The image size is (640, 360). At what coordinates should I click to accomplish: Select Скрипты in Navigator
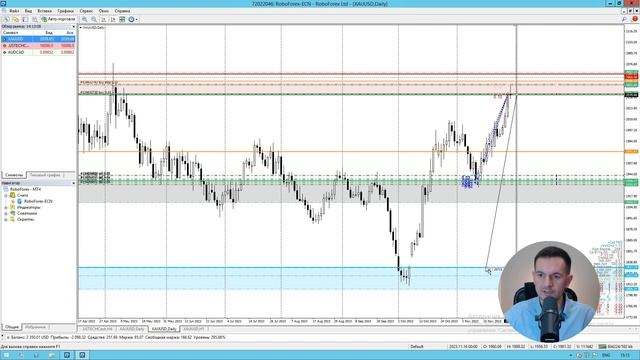(25, 219)
